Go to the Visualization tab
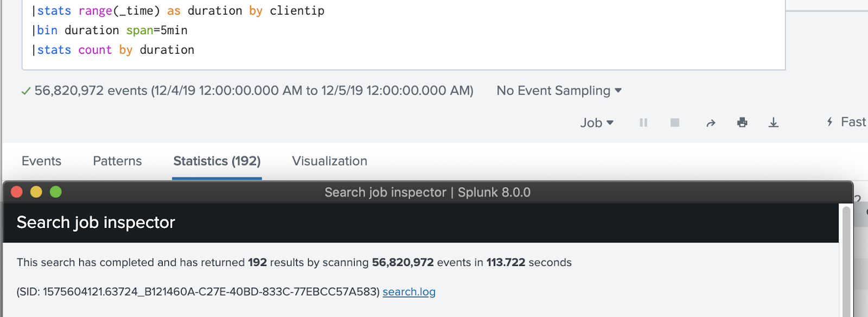This screenshot has height=317, width=868. pos(329,161)
